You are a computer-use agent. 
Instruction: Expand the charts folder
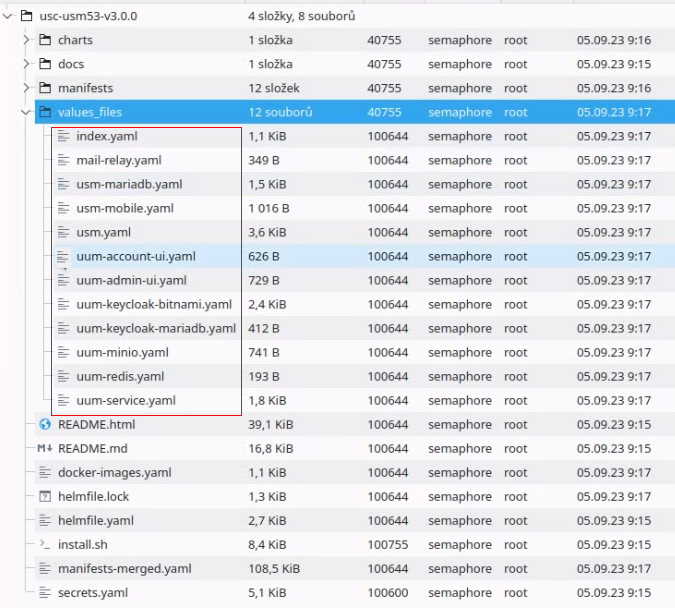[x=26, y=40]
